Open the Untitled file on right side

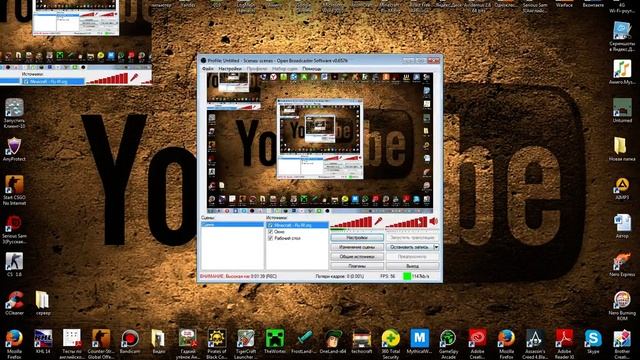[622, 110]
